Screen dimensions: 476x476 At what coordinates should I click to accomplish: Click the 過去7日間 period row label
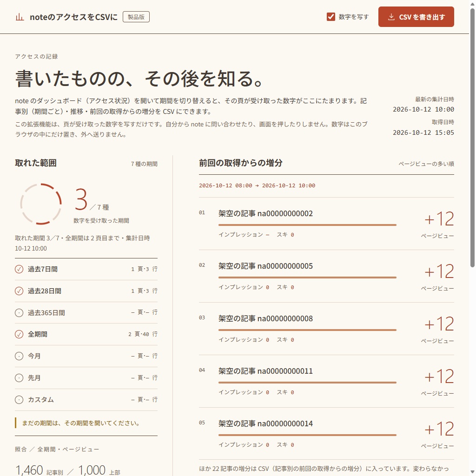click(x=43, y=269)
